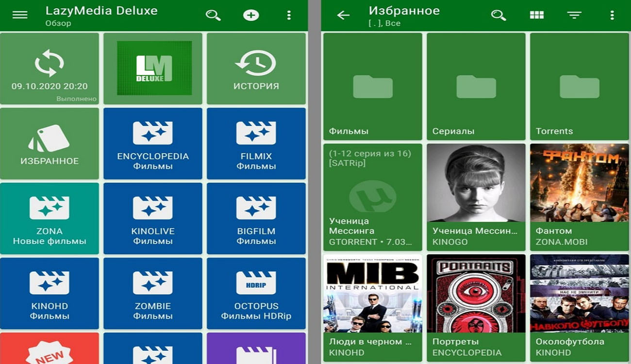Open the hamburger menu in LazyMedia Deluxe
631x364 pixels.
click(x=20, y=15)
